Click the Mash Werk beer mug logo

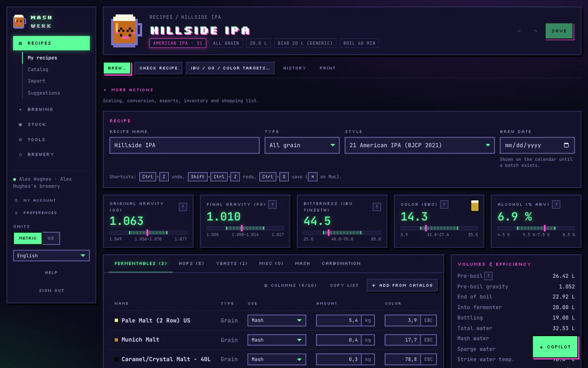click(19, 22)
